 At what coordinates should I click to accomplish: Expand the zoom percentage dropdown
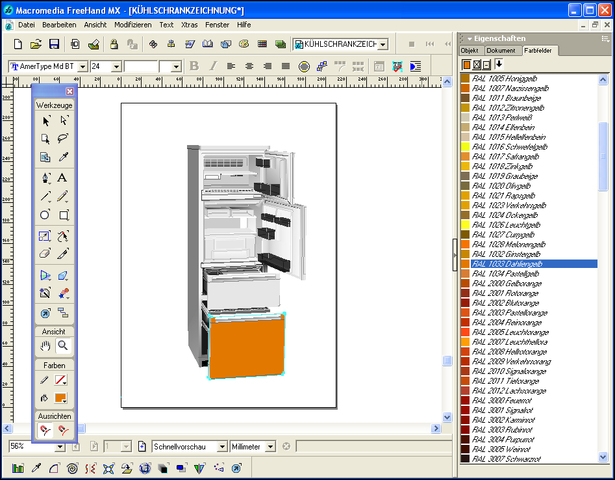click(60, 447)
